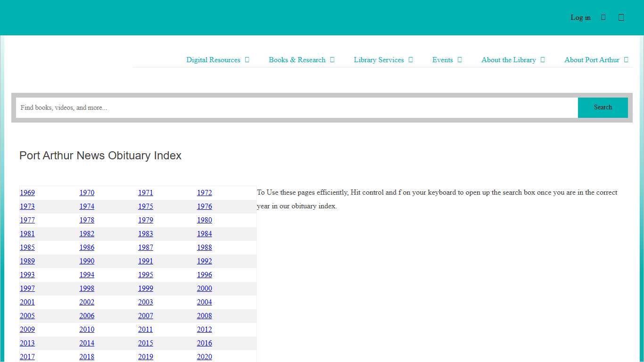Open the Digital Resources menu item
Screen dimensions: 644x362
pyautogui.click(x=213, y=60)
